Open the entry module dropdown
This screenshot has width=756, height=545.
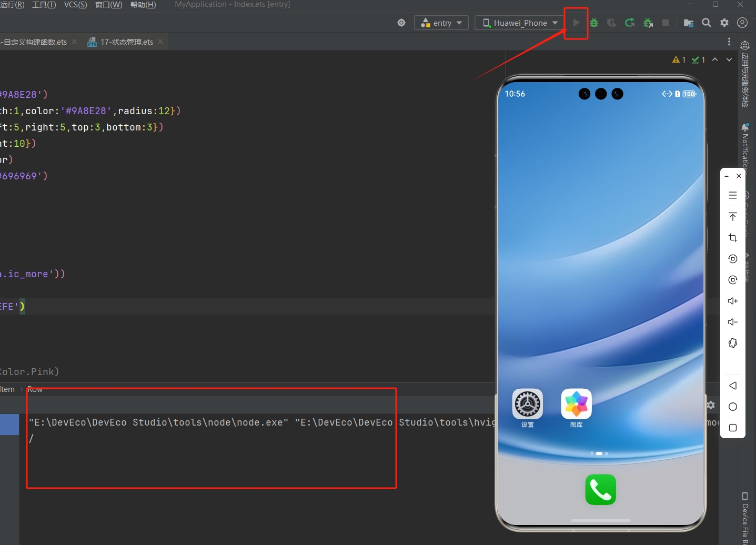441,23
